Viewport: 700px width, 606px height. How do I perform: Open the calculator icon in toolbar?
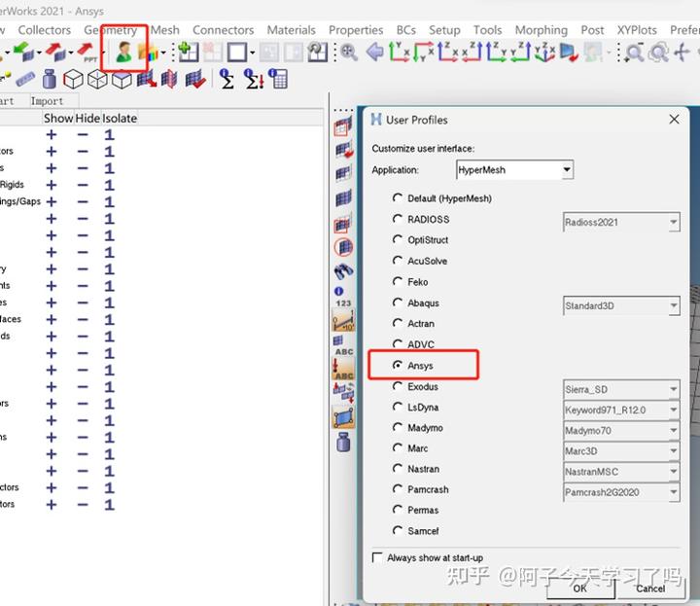tap(278, 79)
